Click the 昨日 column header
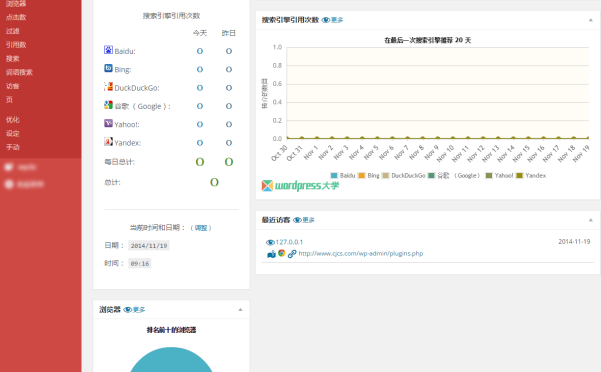This screenshot has height=372, width=601. click(228, 33)
